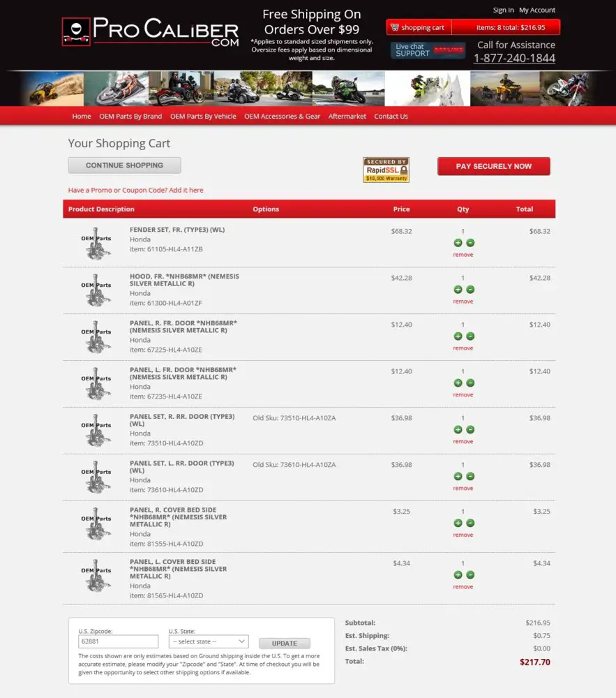Viewport: 616px width, 698px height.
Task: Open Contact Us page
Action: click(x=391, y=116)
